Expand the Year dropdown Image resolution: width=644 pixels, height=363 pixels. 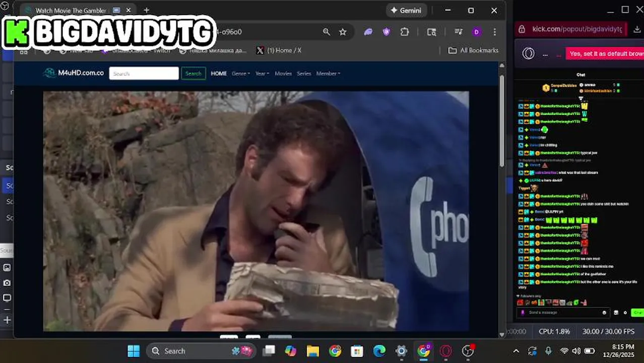[262, 73]
